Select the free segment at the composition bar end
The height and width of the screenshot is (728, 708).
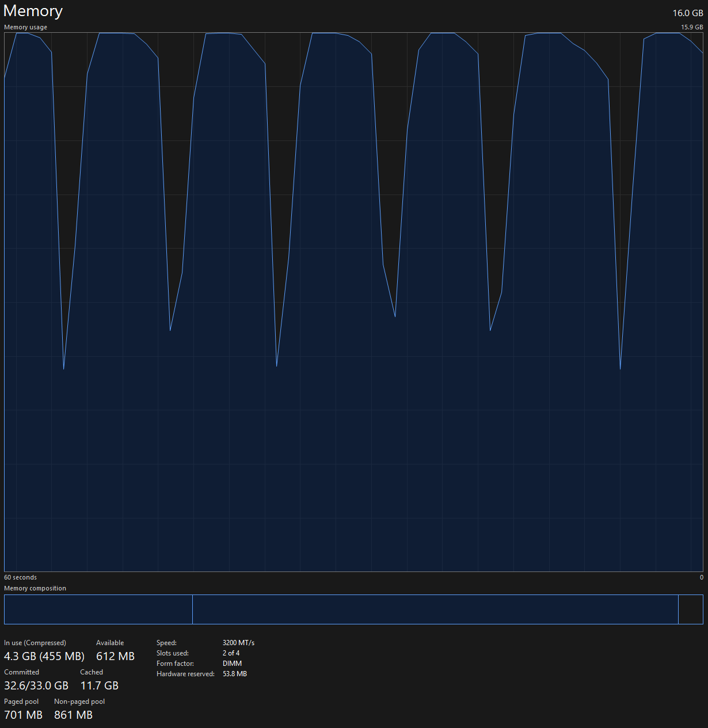click(x=691, y=609)
